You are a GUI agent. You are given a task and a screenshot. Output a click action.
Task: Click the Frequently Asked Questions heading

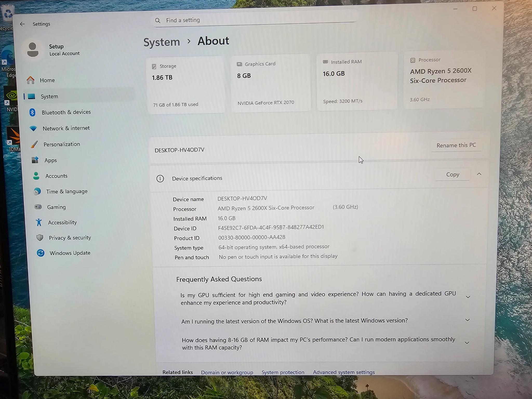tap(219, 279)
